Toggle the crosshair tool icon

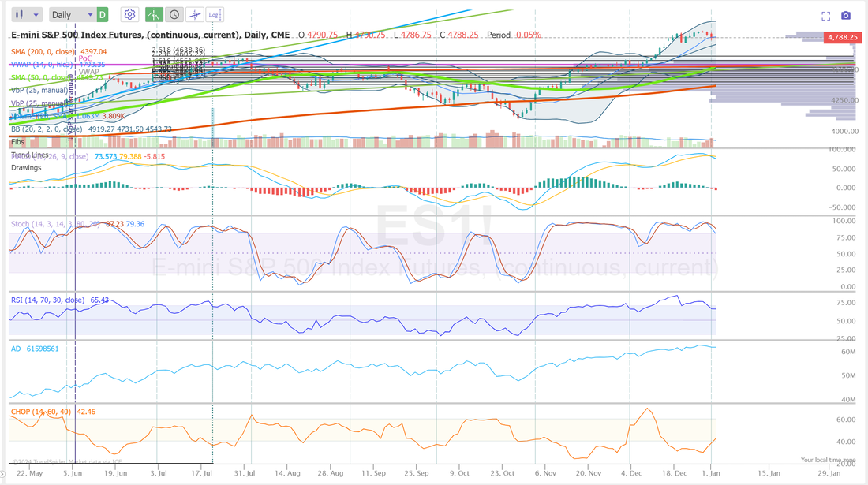194,15
